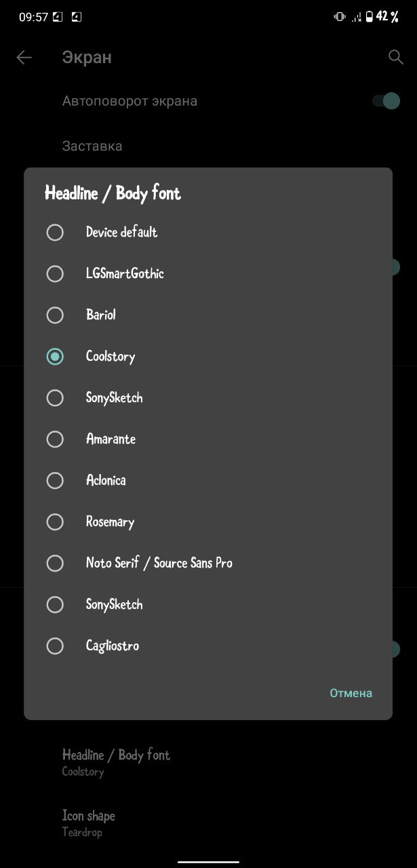Pick Amarante font radio option
This screenshot has height=868, width=417.
(55, 439)
